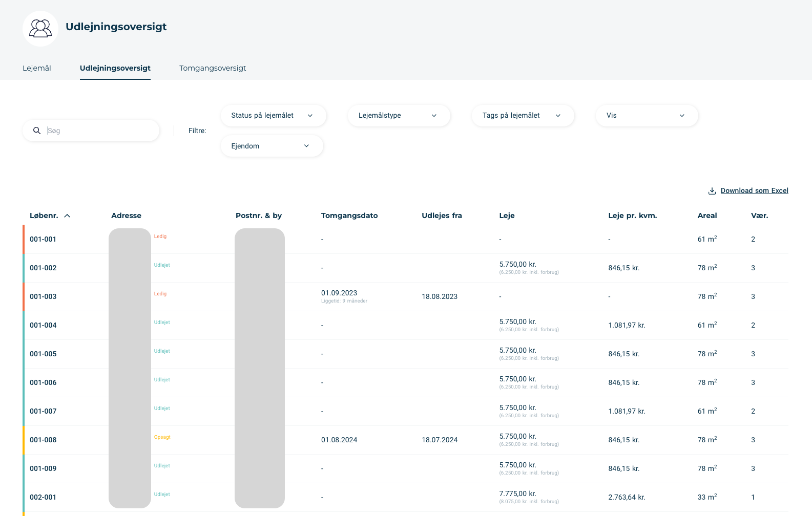Click the 2.763,64 kr. price per sqm
This screenshot has width=812, height=516.
point(627,497)
